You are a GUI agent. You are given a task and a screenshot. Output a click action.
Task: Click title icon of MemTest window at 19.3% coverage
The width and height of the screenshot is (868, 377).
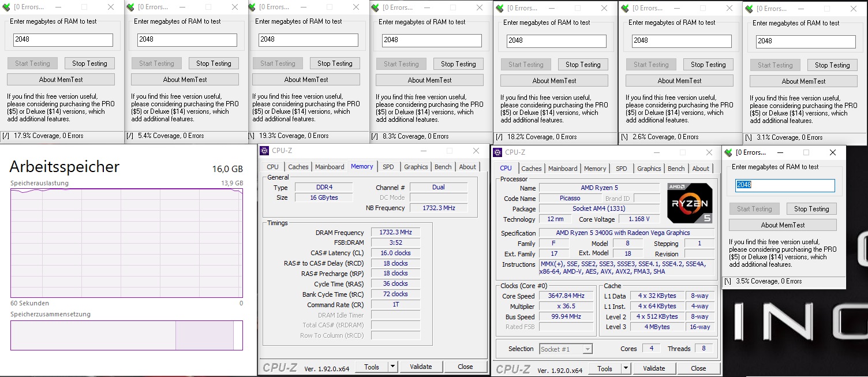click(252, 8)
